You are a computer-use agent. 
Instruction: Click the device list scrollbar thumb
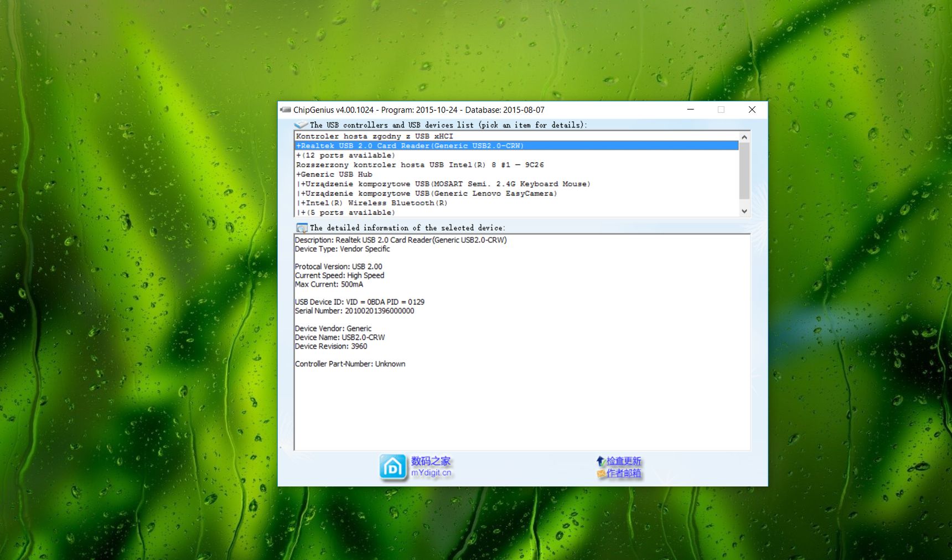pyautogui.click(x=744, y=170)
